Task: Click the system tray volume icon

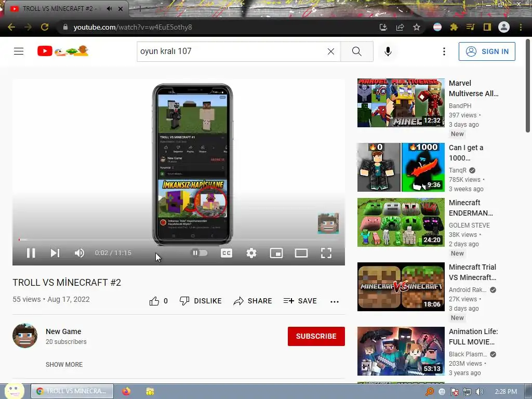Action: pyautogui.click(x=479, y=392)
